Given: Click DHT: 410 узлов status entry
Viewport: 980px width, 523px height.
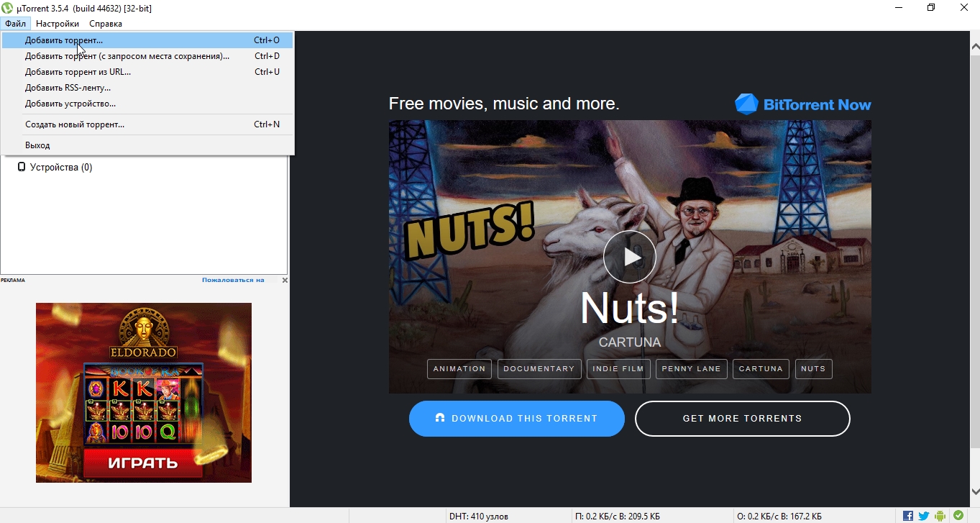Looking at the screenshot, I should pyautogui.click(x=479, y=517).
